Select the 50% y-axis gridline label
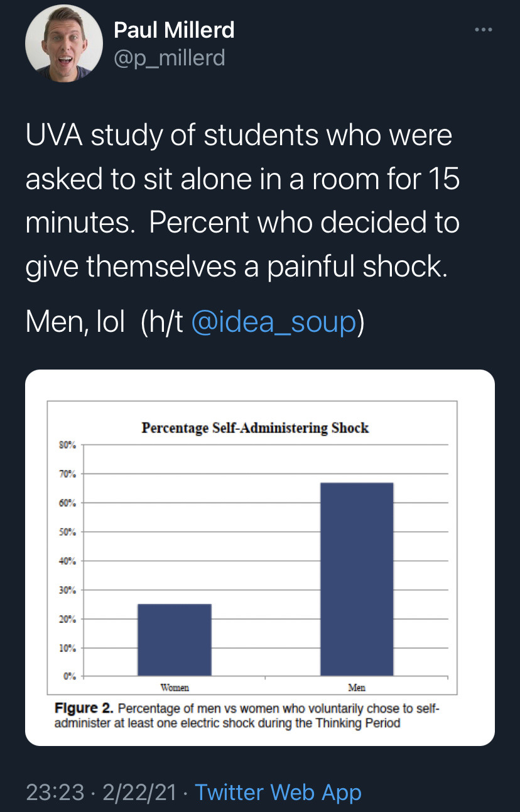 tap(68, 532)
